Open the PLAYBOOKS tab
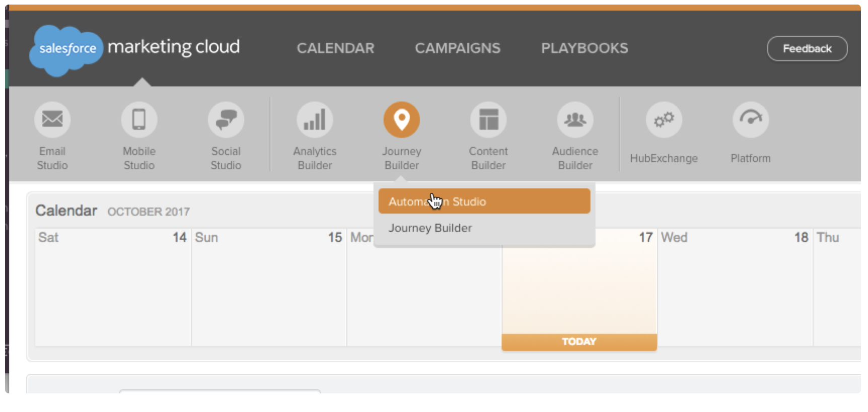868x412 pixels. click(x=585, y=48)
